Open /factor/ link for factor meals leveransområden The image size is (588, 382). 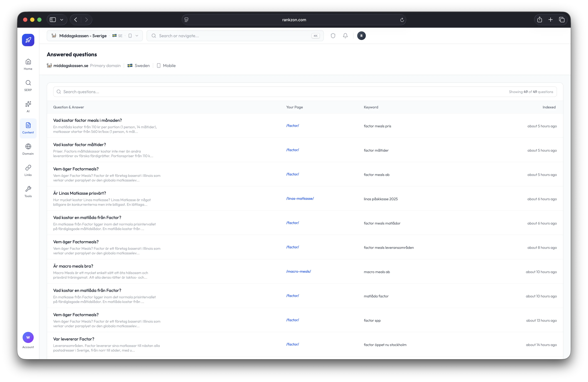pos(292,247)
